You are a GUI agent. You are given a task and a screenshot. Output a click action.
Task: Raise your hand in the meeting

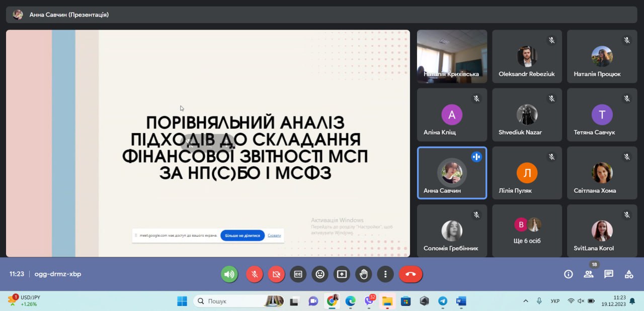click(x=364, y=274)
